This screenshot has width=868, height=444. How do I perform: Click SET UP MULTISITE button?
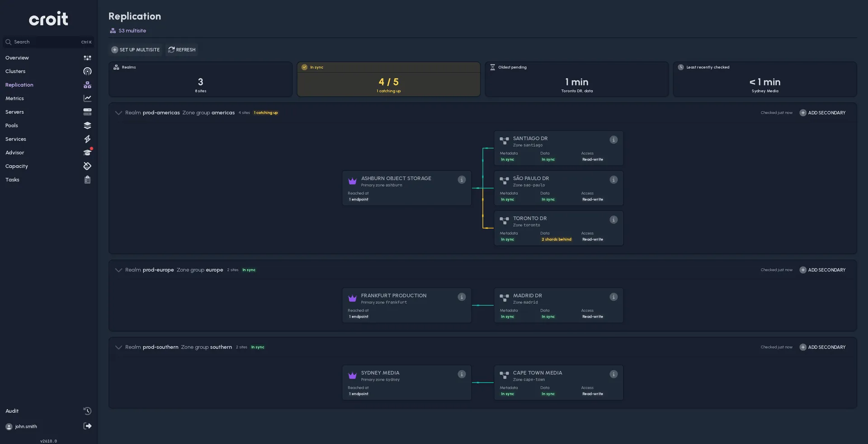tap(136, 50)
